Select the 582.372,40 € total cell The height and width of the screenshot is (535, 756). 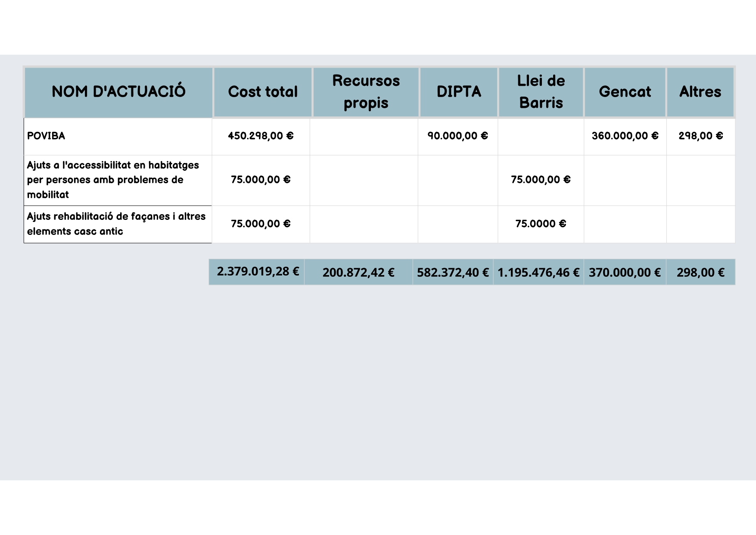tap(453, 272)
